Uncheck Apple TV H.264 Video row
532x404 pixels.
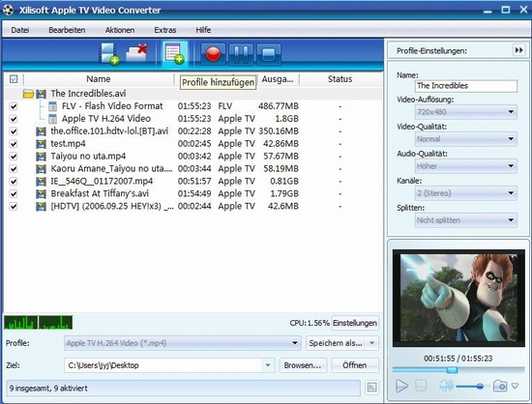[x=14, y=119]
